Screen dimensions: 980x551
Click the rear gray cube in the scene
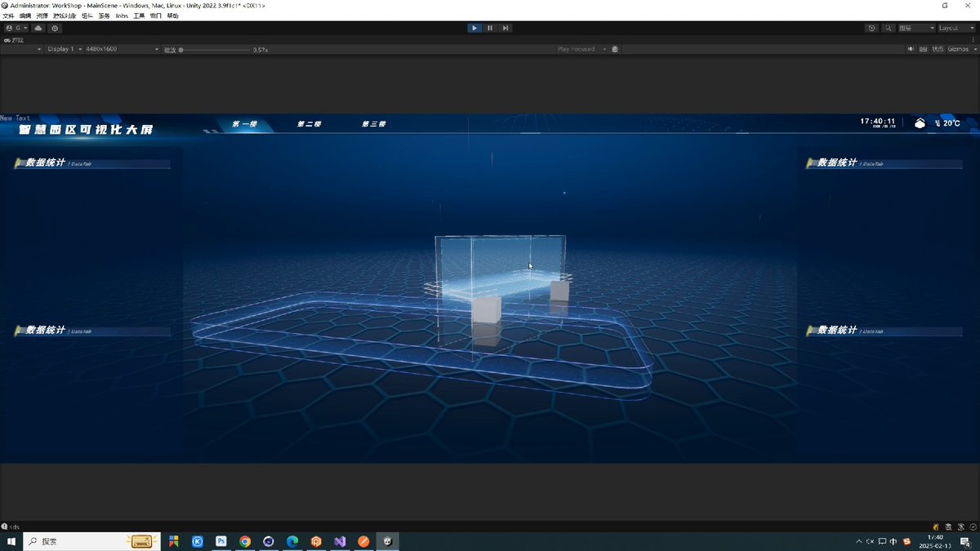559,291
